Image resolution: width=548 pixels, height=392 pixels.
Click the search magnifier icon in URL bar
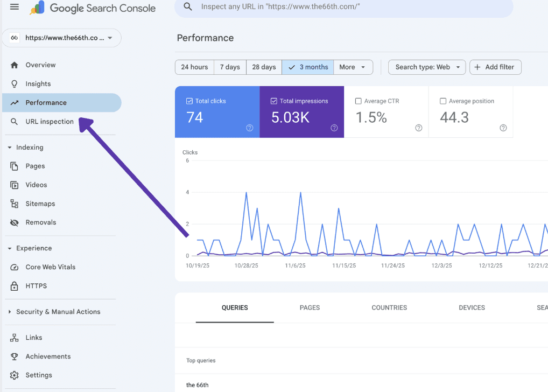pos(188,6)
